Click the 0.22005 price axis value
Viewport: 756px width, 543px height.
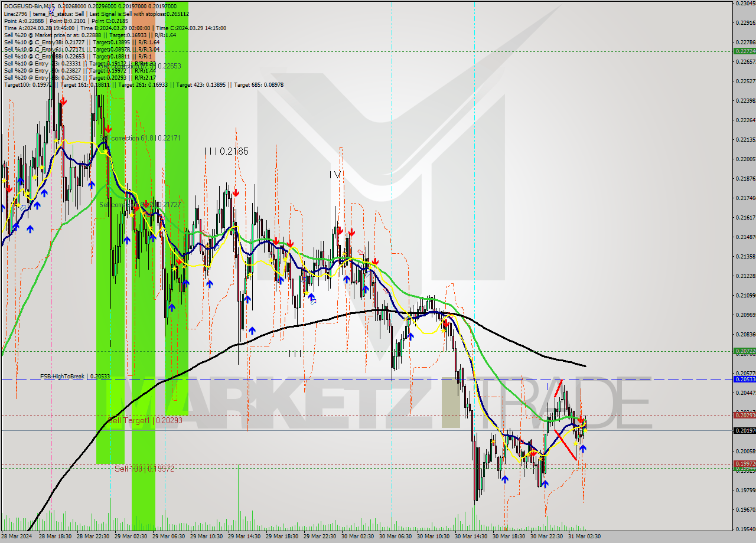pos(746,159)
